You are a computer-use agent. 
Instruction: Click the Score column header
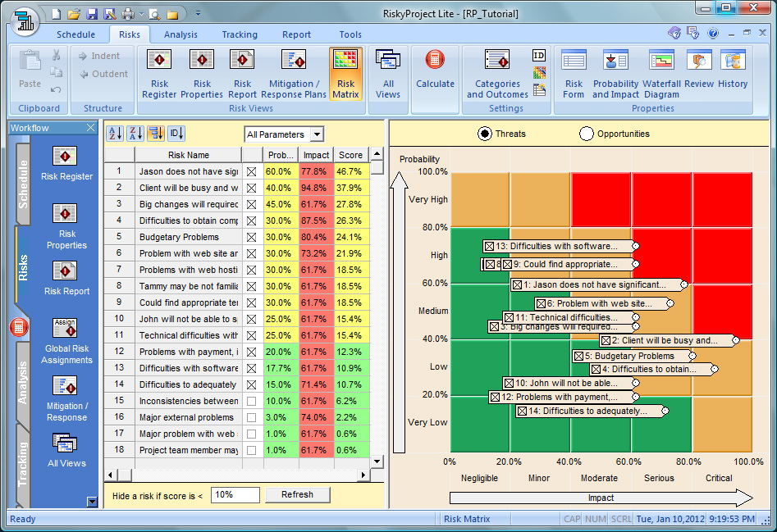[x=351, y=155]
